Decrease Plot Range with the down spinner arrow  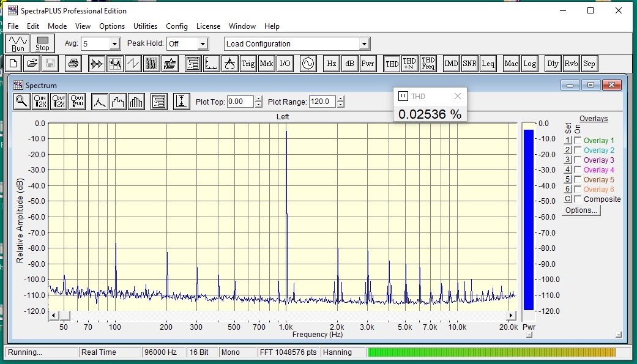click(341, 105)
